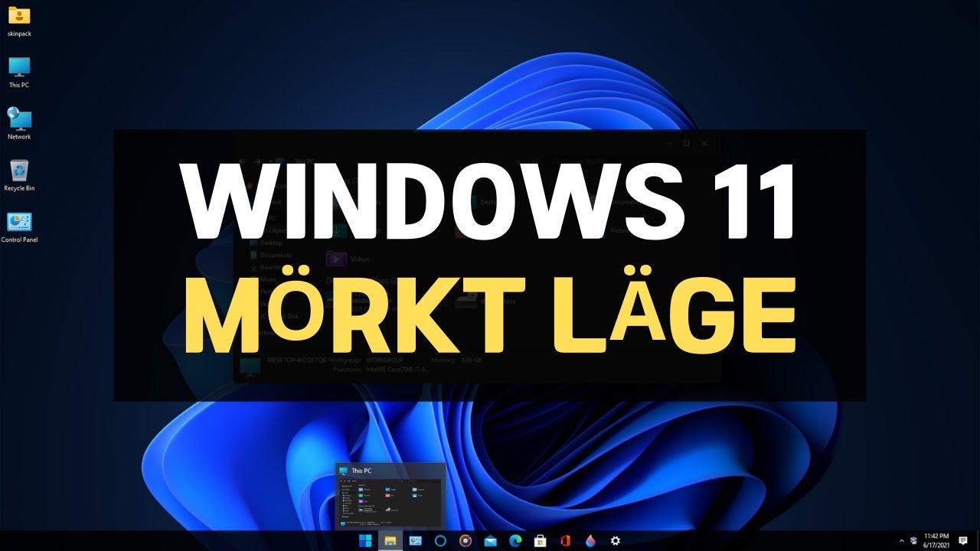Open the Microsoft Store taskbar icon
Image resolution: width=980 pixels, height=551 pixels.
pos(540,541)
